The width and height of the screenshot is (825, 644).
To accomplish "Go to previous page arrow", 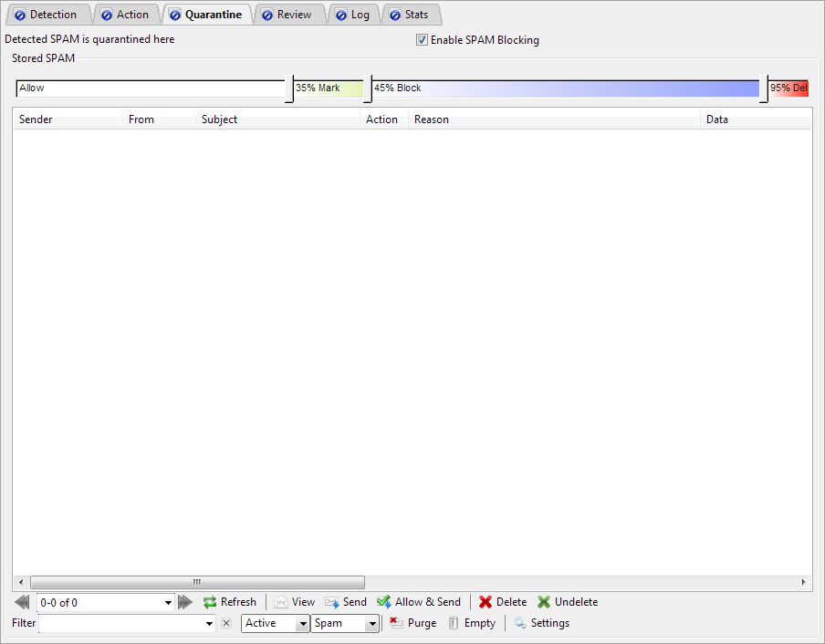I will click(x=23, y=602).
